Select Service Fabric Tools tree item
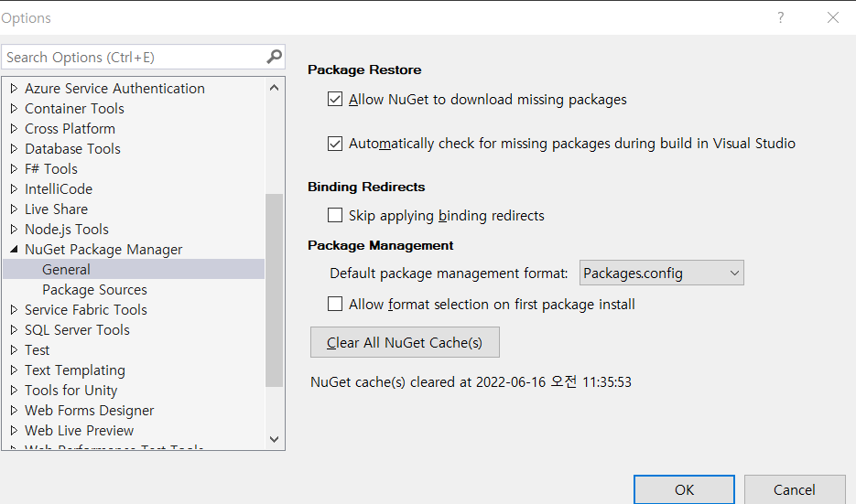 pos(86,309)
